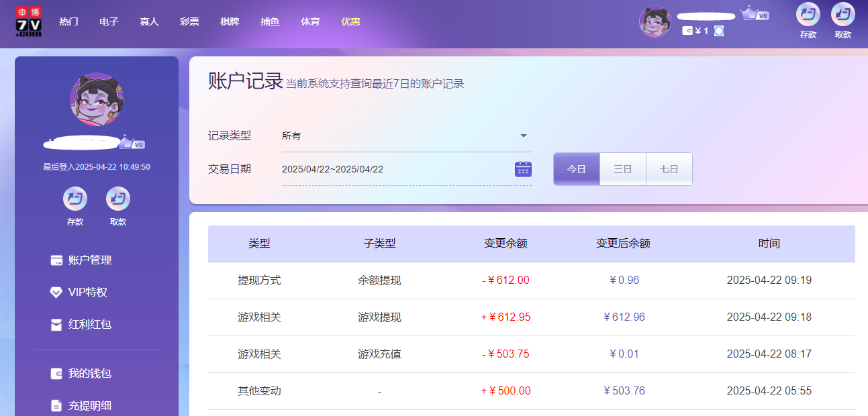
Task: Open the 账户管理 sidebar section
Action: click(89, 260)
